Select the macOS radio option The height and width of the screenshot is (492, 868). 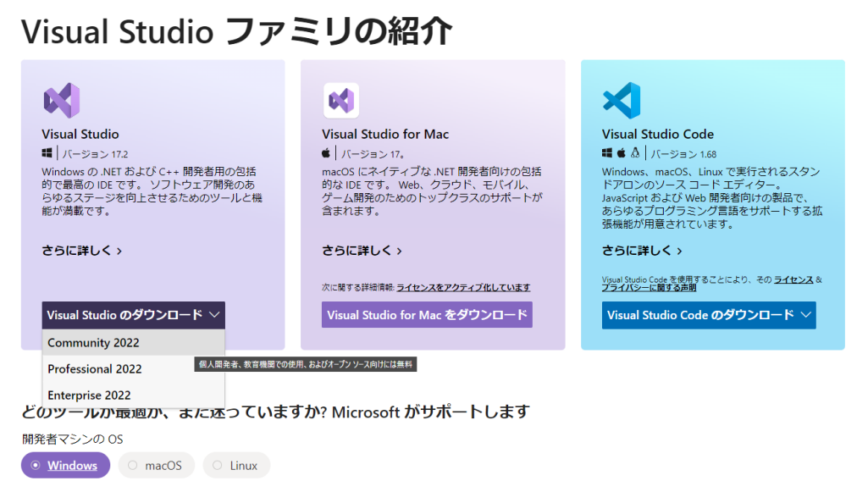tap(156, 466)
